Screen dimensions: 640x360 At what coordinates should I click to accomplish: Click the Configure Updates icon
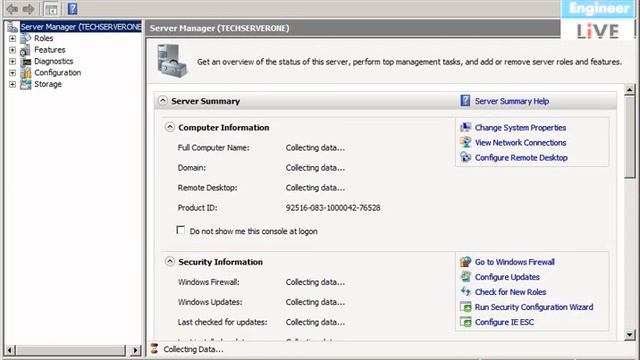pos(466,277)
